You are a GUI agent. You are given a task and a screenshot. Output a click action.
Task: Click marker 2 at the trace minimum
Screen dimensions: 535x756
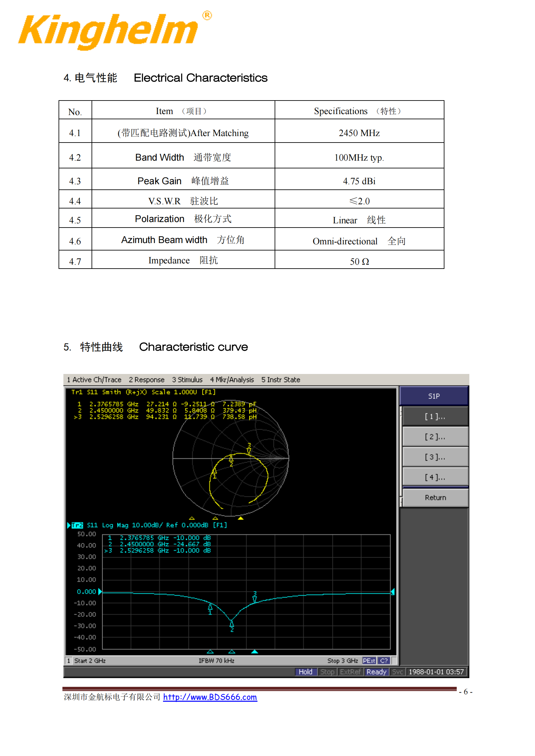(x=232, y=626)
